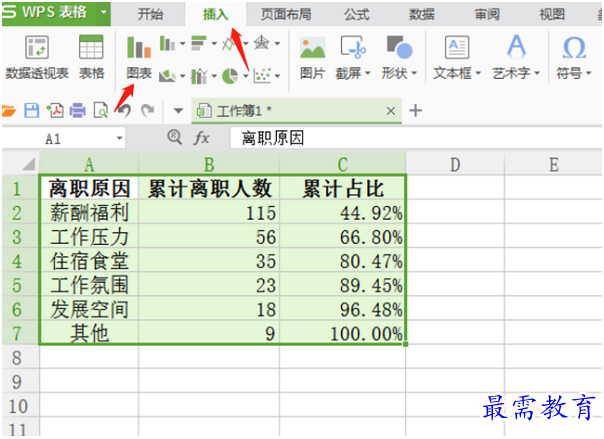604x439 pixels.
Task: Switch to the 视图 tab
Action: click(x=552, y=15)
